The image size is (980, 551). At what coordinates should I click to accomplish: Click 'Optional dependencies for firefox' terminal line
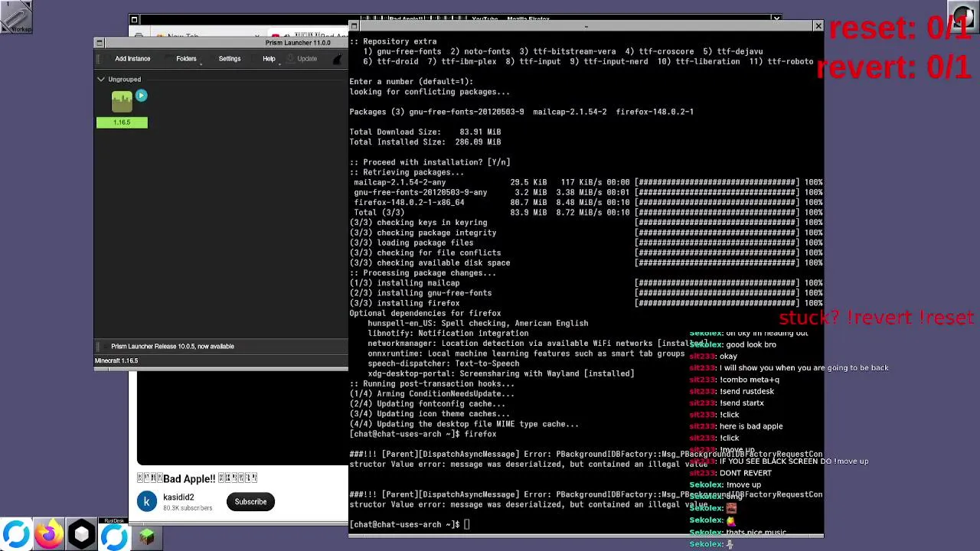(x=425, y=313)
